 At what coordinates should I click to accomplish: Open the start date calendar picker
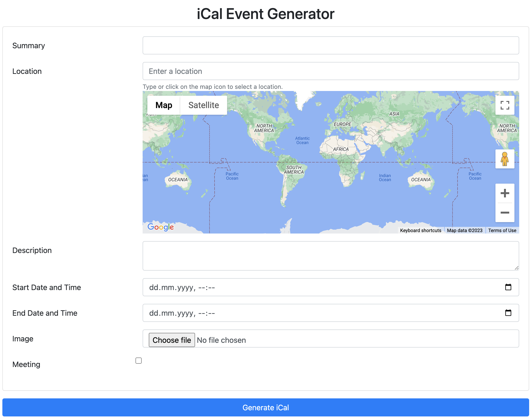tap(508, 287)
